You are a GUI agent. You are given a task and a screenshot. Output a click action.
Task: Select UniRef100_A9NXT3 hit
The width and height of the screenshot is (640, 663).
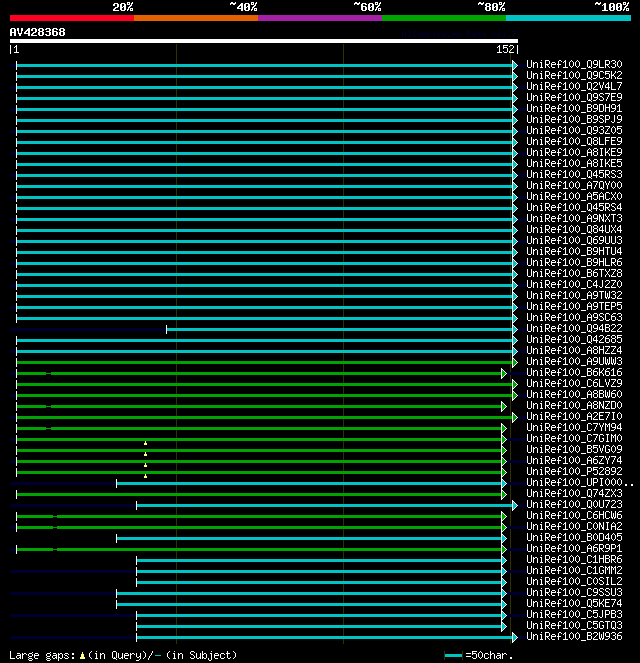coord(574,219)
